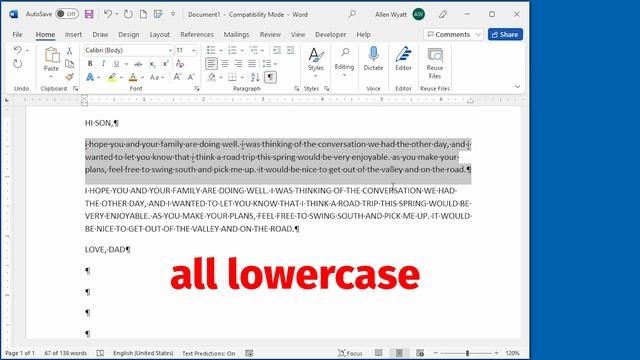
Task: Adjust the zoom slider handle
Action: [467, 353]
